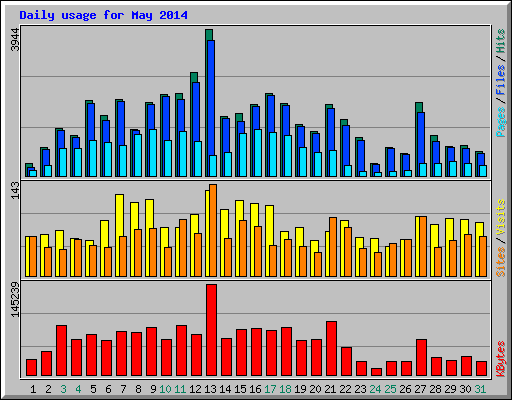Screen dimensions: 512x400
Task: Click the tallest blue files bar for day 13
Action: point(211,97)
